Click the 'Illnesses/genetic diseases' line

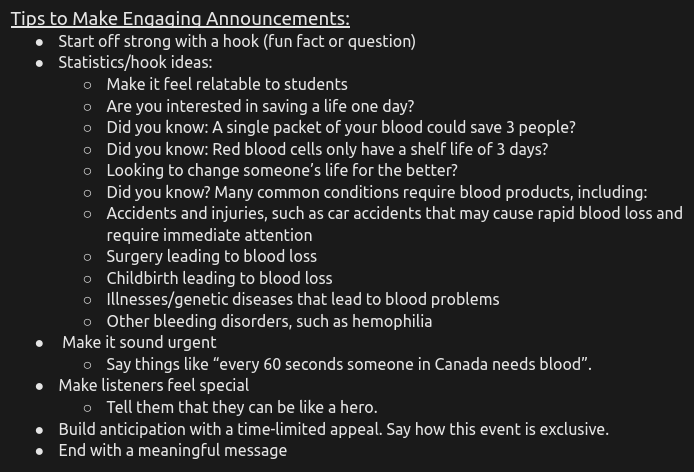pos(303,299)
